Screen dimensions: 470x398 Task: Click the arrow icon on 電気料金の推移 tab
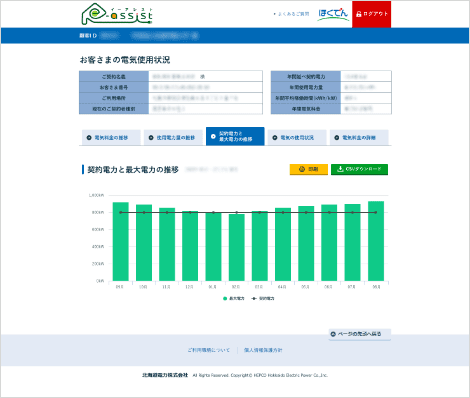89,138
